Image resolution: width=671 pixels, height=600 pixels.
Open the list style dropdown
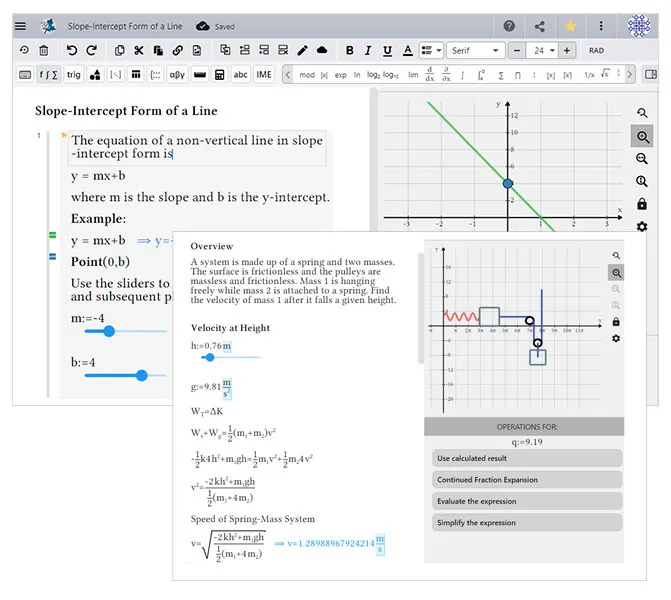[431, 50]
